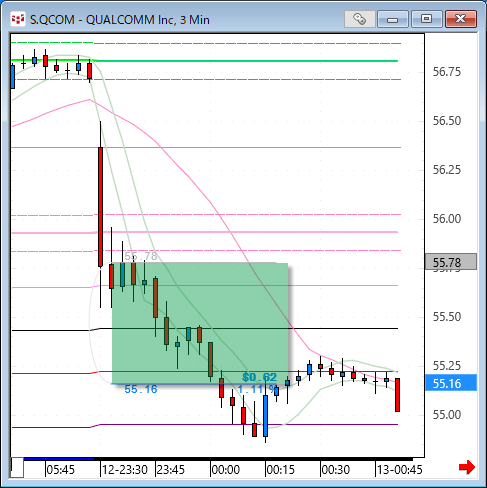
Task: Click the 56.25 price axis label
Action: [x=447, y=170]
